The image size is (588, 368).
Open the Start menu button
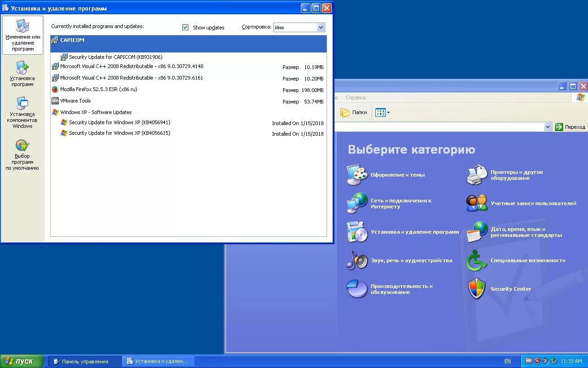pos(22,361)
